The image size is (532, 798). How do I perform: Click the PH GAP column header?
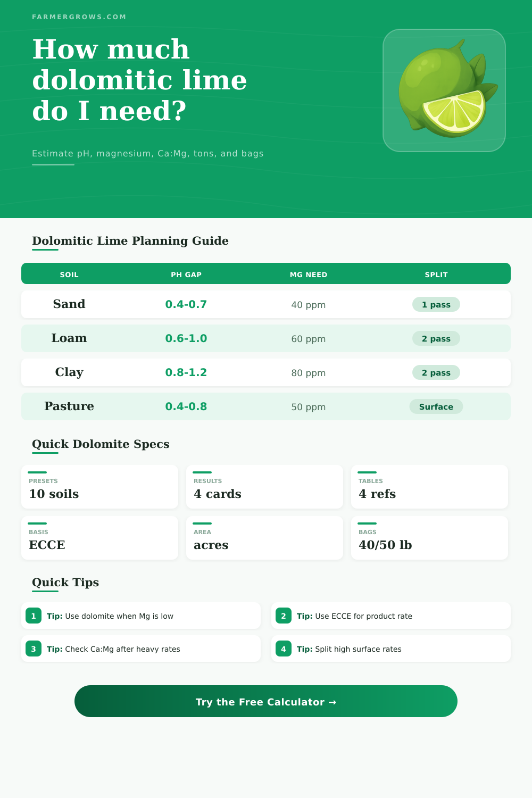pyautogui.click(x=186, y=275)
